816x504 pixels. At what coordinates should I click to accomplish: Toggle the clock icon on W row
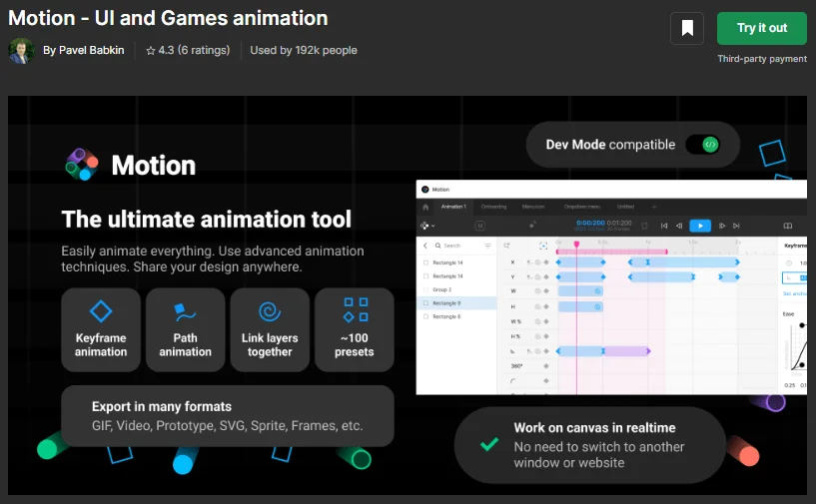pyautogui.click(x=537, y=291)
